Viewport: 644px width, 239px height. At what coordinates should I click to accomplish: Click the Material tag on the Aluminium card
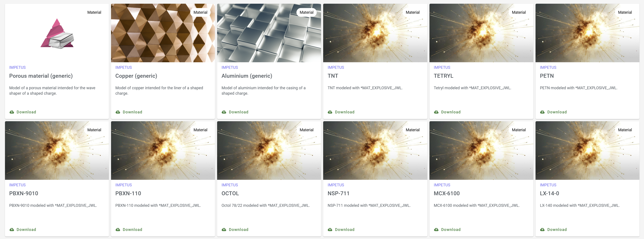click(x=306, y=12)
